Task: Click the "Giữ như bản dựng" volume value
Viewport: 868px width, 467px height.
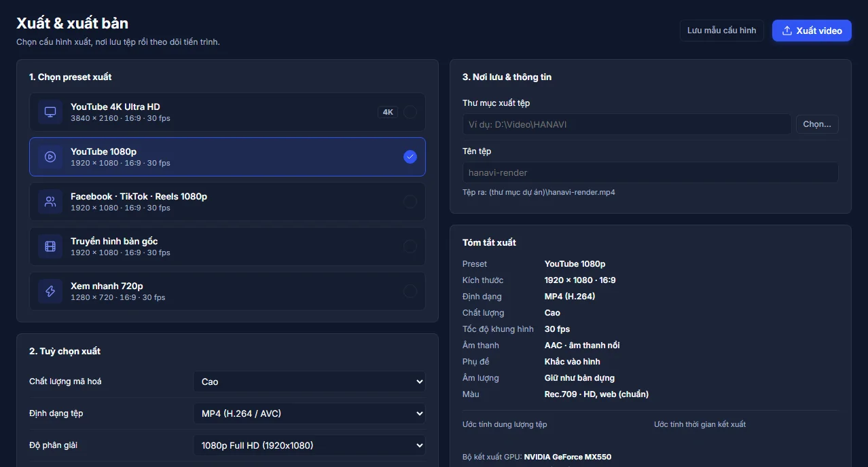Action: (x=579, y=378)
